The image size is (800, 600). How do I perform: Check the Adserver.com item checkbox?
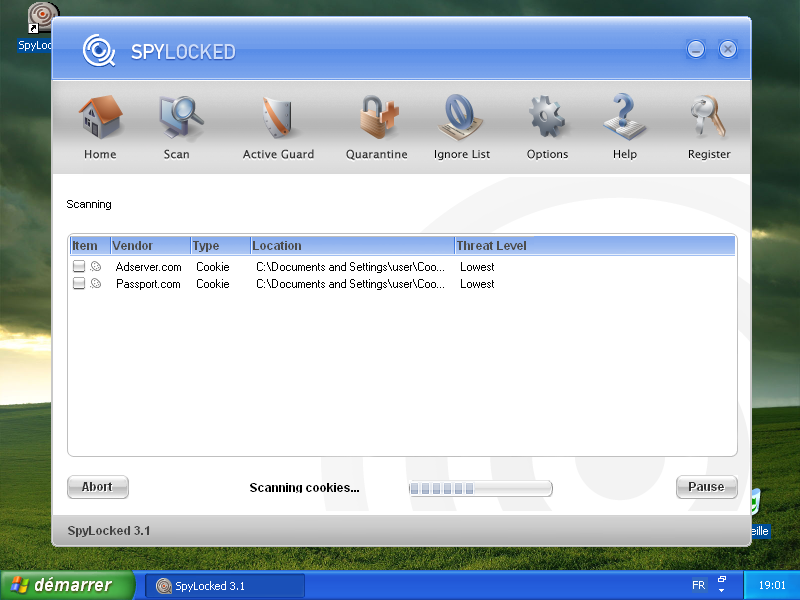(x=79, y=266)
